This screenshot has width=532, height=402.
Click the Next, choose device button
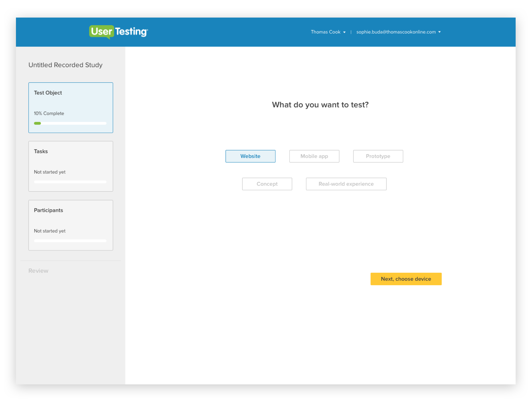tap(406, 279)
